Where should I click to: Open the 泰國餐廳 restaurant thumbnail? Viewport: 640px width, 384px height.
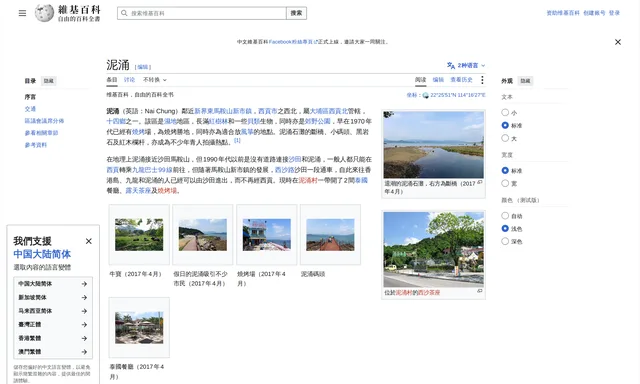[x=139, y=328]
